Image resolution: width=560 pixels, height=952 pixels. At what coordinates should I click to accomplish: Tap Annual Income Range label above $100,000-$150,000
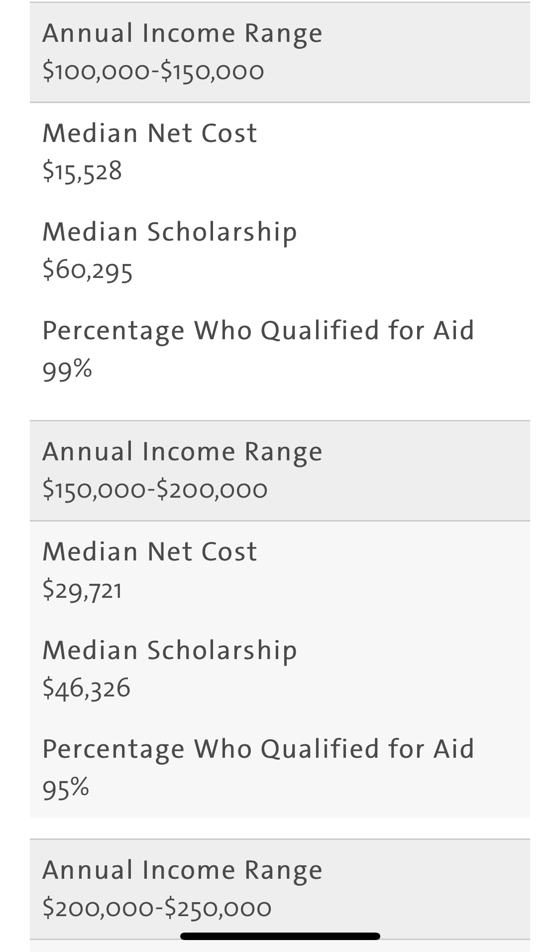pos(183,33)
